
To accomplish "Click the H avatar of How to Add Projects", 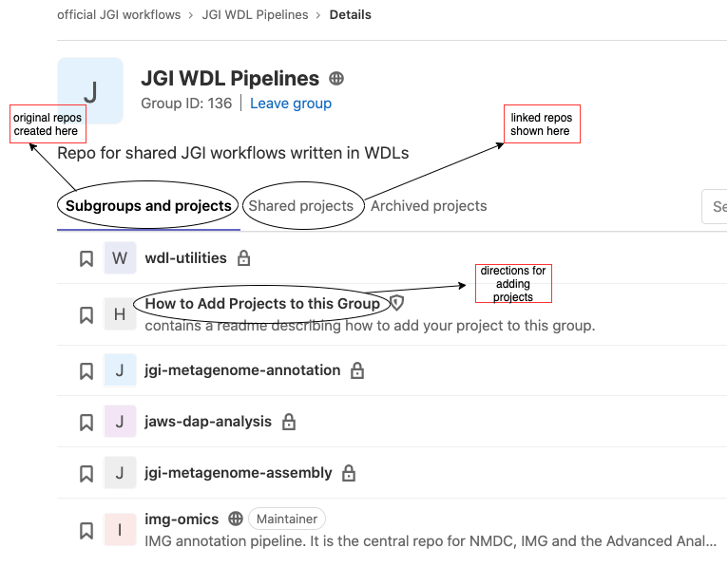I will 120,314.
